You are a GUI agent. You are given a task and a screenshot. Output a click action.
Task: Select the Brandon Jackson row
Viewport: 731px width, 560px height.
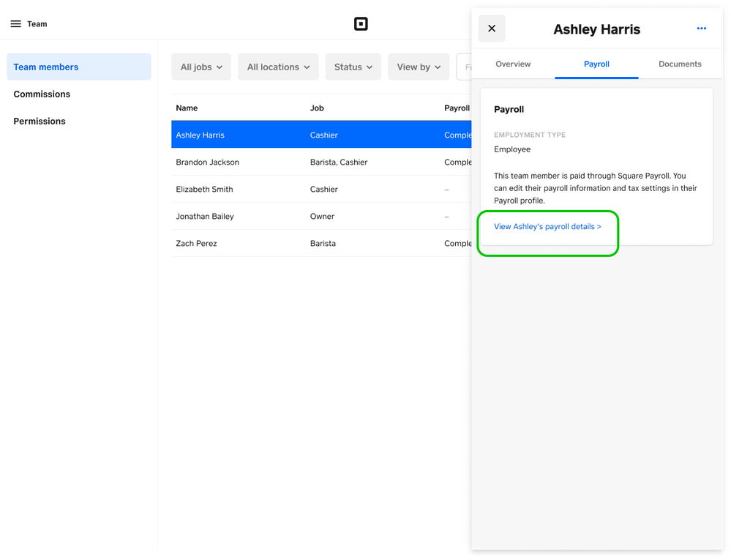(x=208, y=162)
